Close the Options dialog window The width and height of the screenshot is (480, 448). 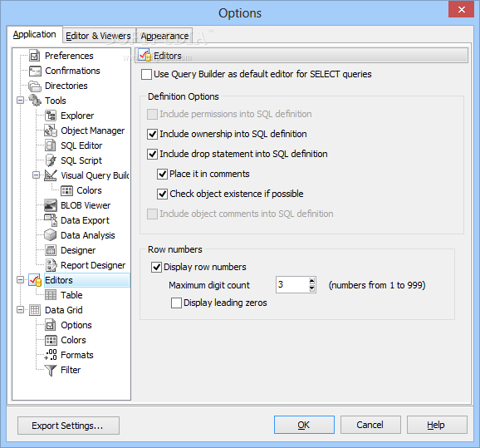coord(462,9)
